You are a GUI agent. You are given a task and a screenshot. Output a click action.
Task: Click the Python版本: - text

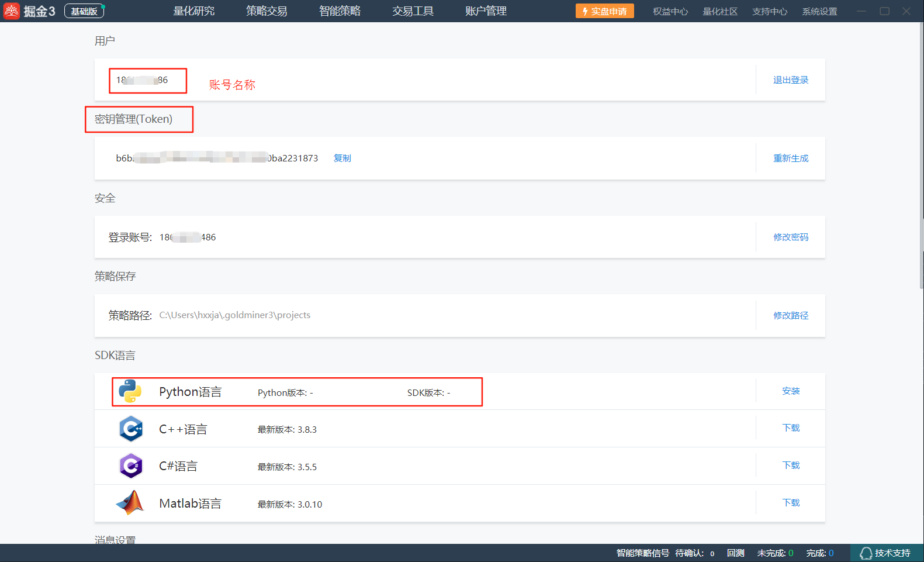[285, 393]
